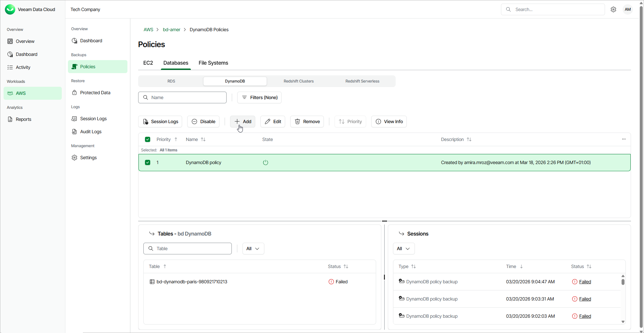Open Audit Logs in Logs menu
Viewport: 644px width, 333px height.
[x=98, y=132]
